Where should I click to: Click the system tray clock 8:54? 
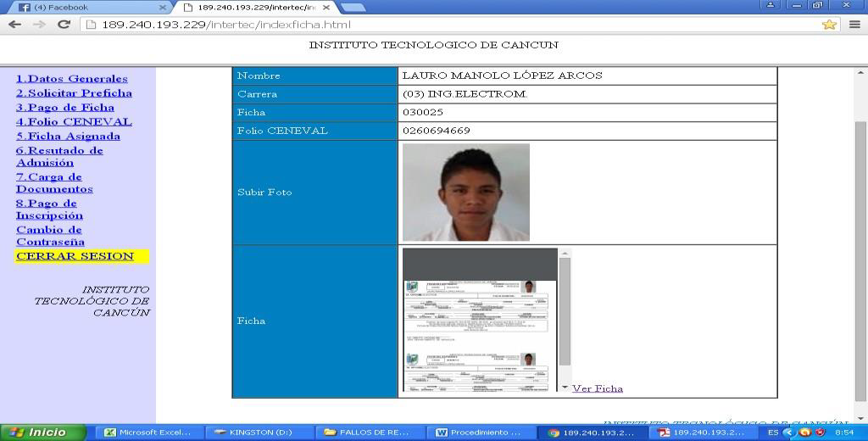(x=844, y=433)
